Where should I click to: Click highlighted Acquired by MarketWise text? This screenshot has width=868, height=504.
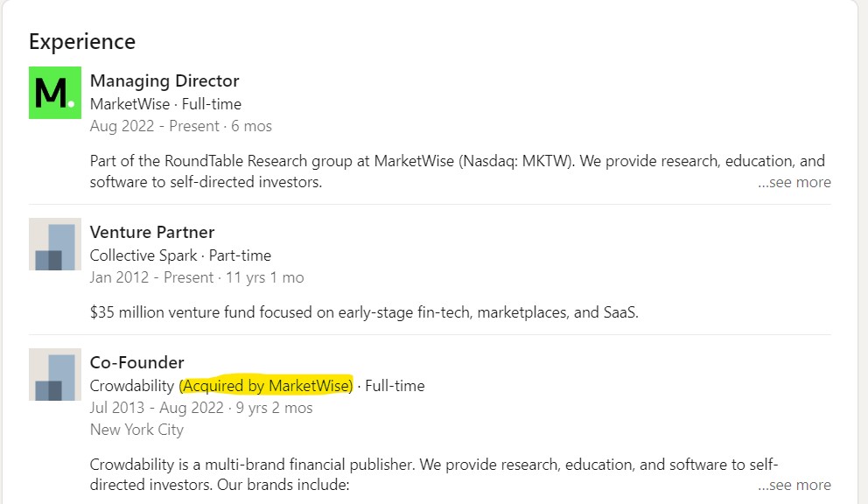[x=266, y=386]
